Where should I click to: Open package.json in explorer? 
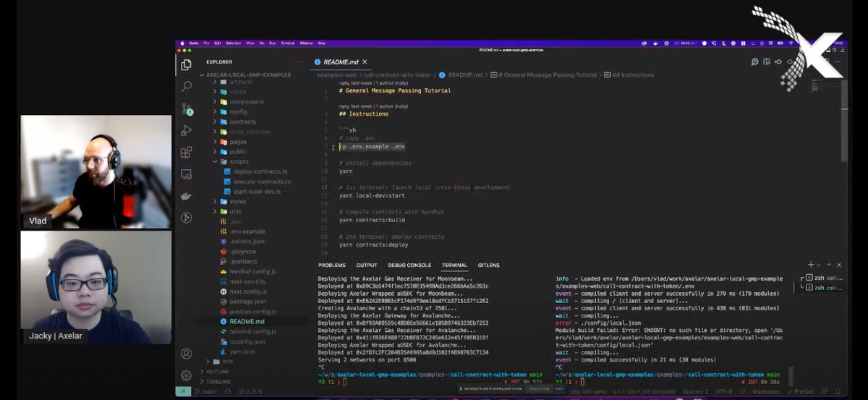(x=247, y=301)
